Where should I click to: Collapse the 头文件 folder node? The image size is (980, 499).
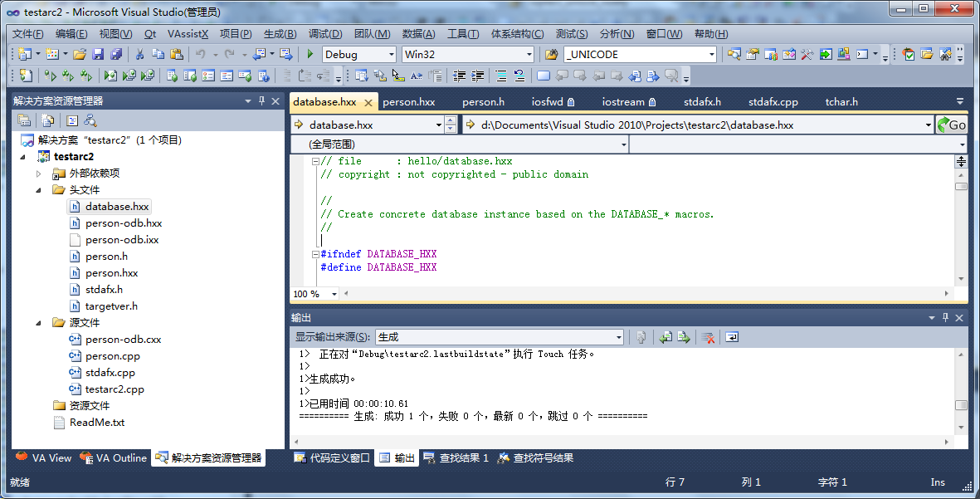(x=38, y=189)
